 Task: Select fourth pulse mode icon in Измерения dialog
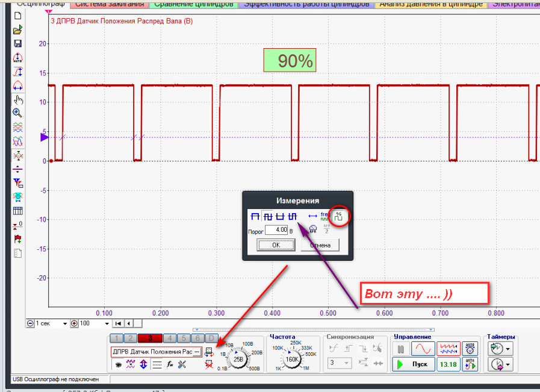tap(293, 216)
